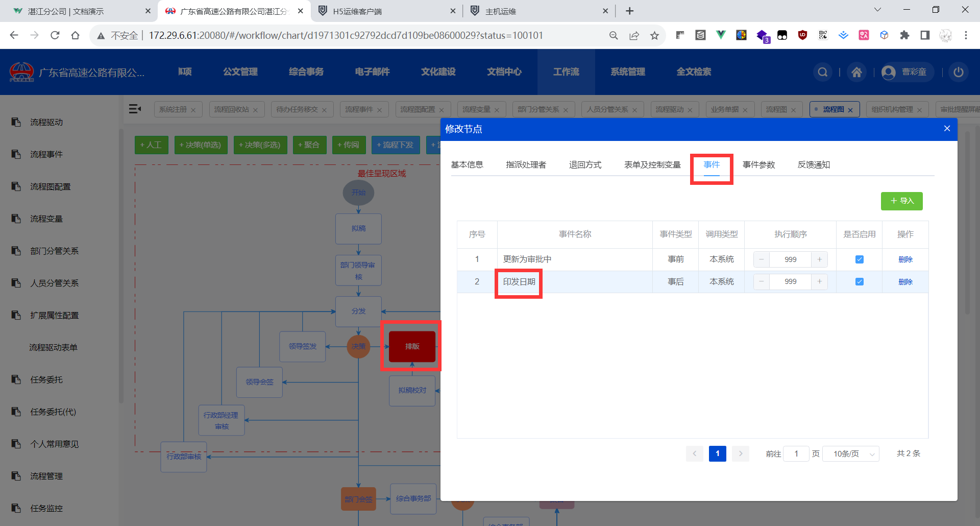
Task: Open the 基本信息 tab
Action: coord(467,164)
